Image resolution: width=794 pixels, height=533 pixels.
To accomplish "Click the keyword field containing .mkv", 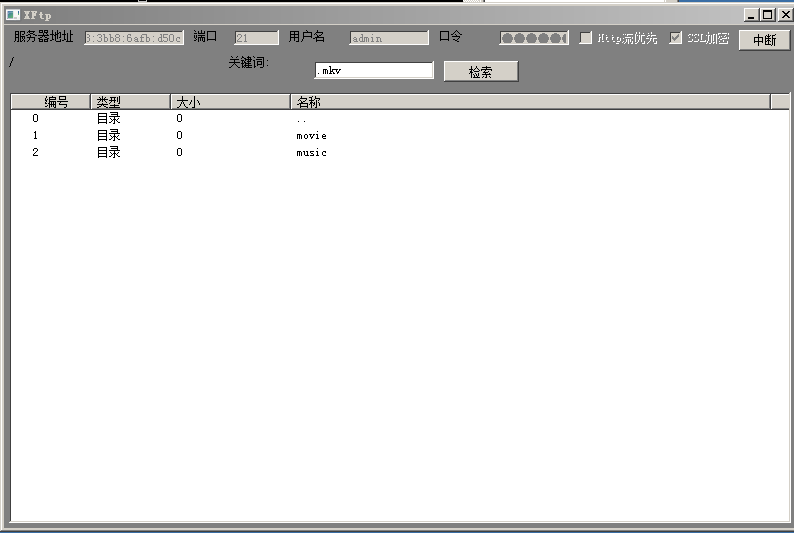I will tap(374, 71).
